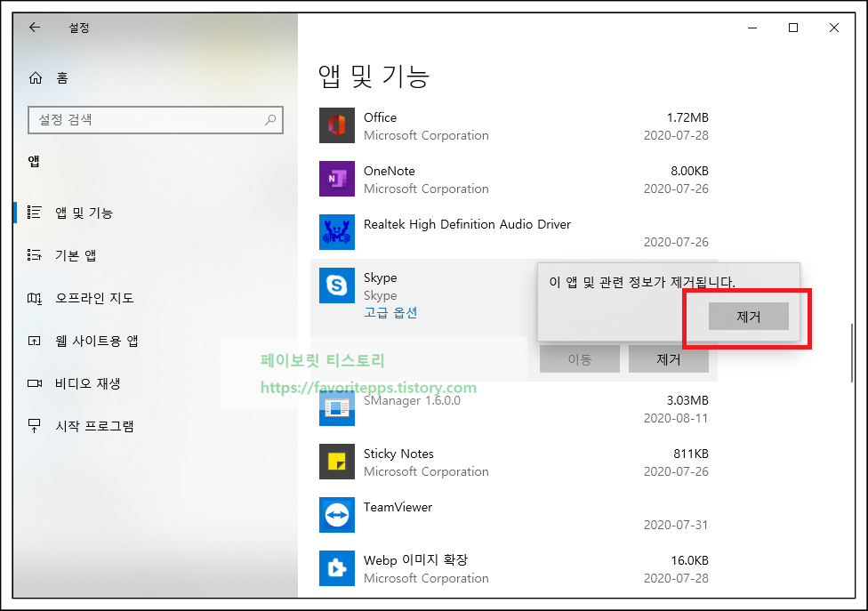
Task: Select the Office app name
Action: (x=381, y=117)
